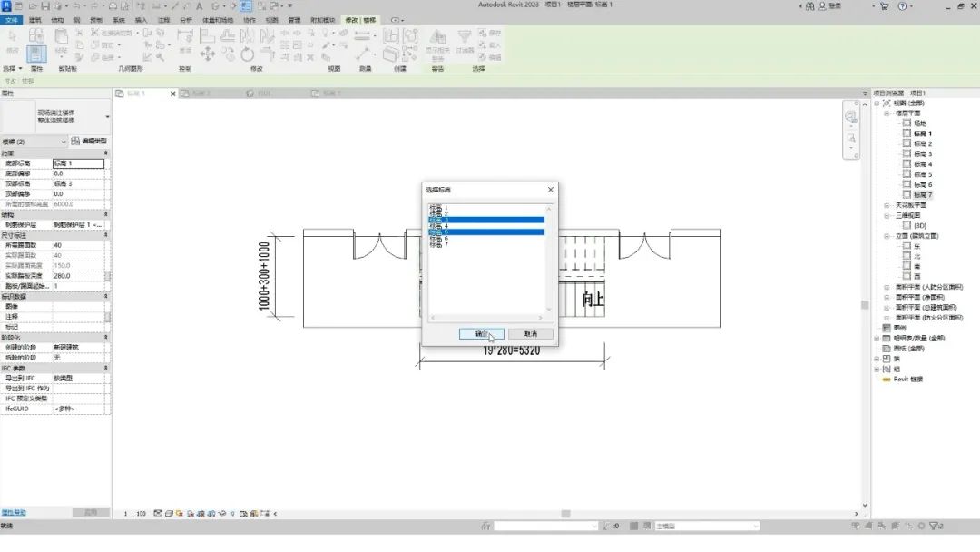Select the Rotate tool in the 修改 panel
The image size is (980, 552).
click(248, 54)
